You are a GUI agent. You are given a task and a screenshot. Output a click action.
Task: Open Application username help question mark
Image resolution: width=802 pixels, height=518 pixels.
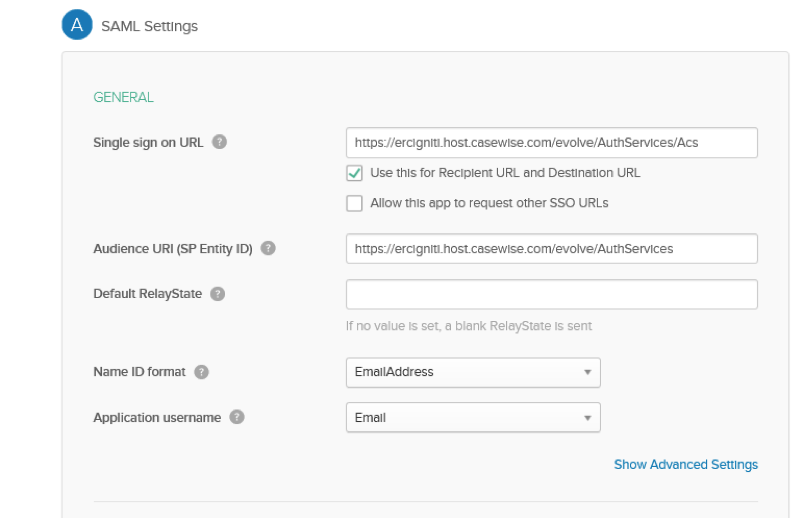(x=237, y=418)
